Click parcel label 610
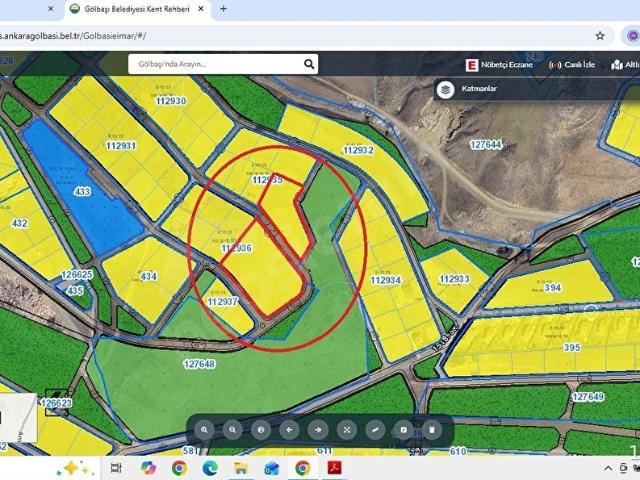This screenshot has height=480, width=640. (x=458, y=451)
